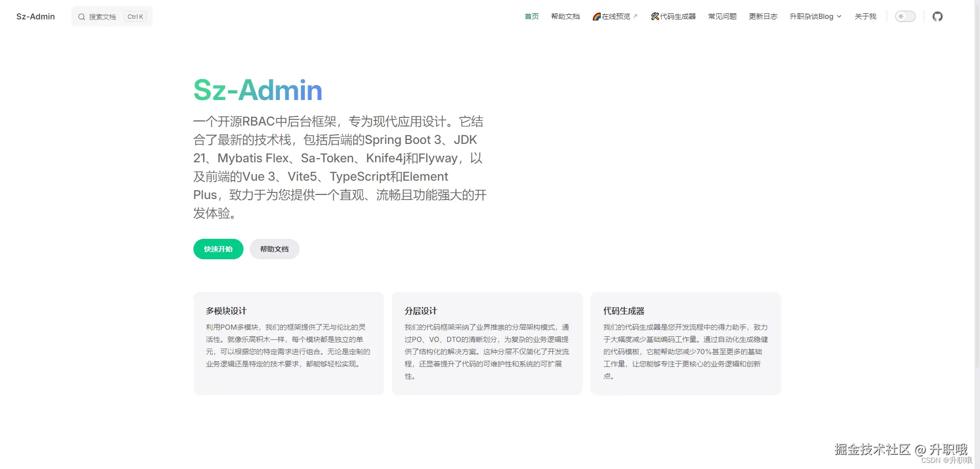Open the GitHub repository icon
Screen dimensions: 980x469
click(x=937, y=16)
